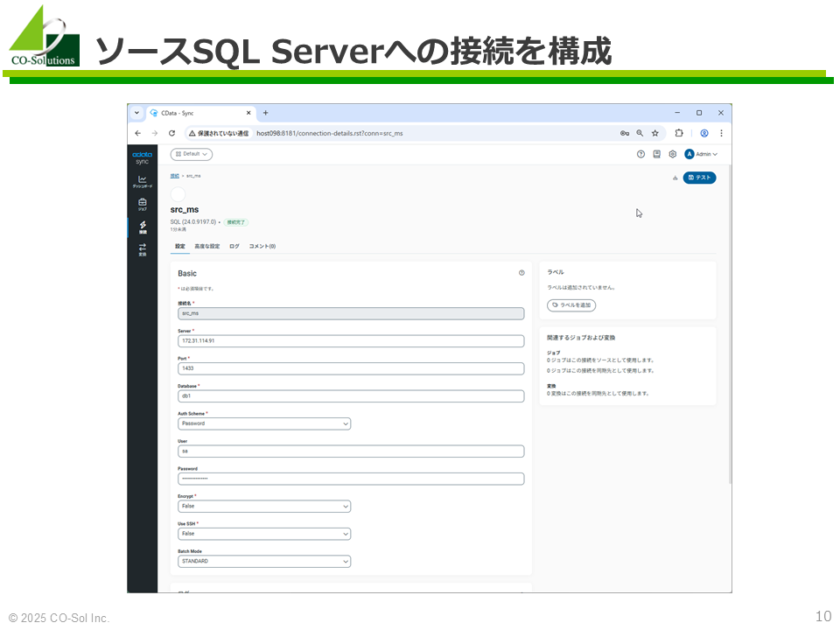Open the help question mark icon
Screen dimensions: 840x630
[640, 154]
